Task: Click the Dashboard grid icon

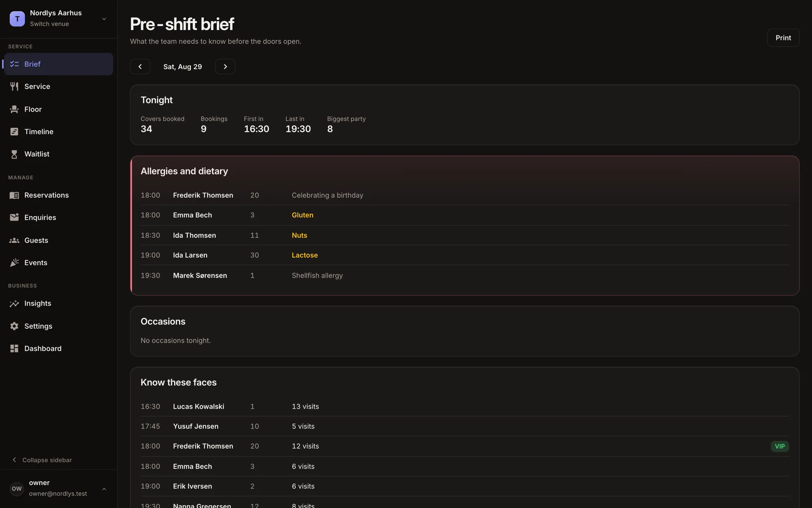Action: pyautogui.click(x=14, y=348)
